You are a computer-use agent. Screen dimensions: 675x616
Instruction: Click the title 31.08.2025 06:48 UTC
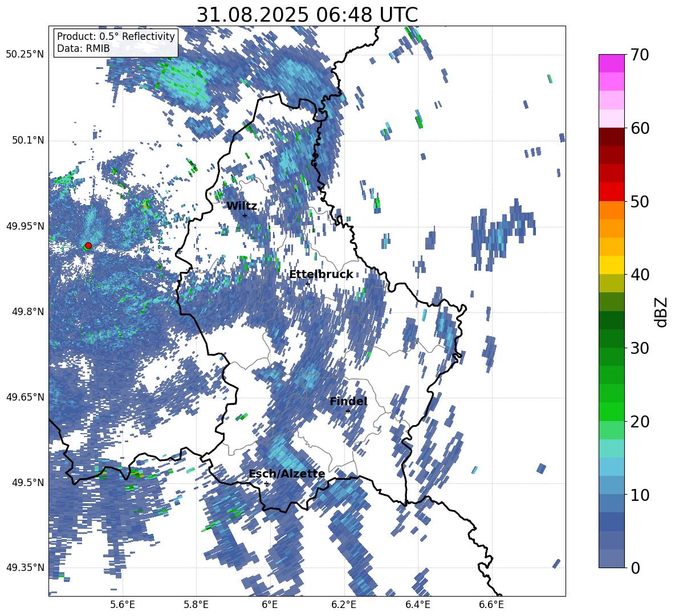tap(307, 15)
